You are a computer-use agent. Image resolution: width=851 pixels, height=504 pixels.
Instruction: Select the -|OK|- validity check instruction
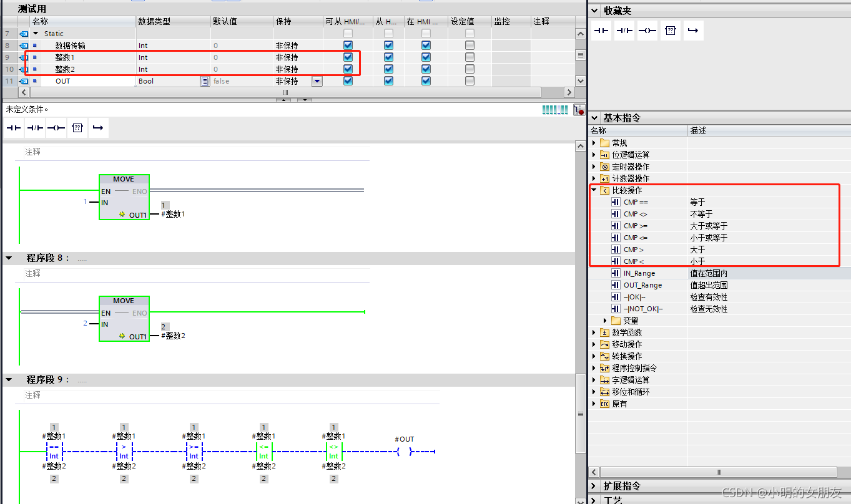coord(634,297)
